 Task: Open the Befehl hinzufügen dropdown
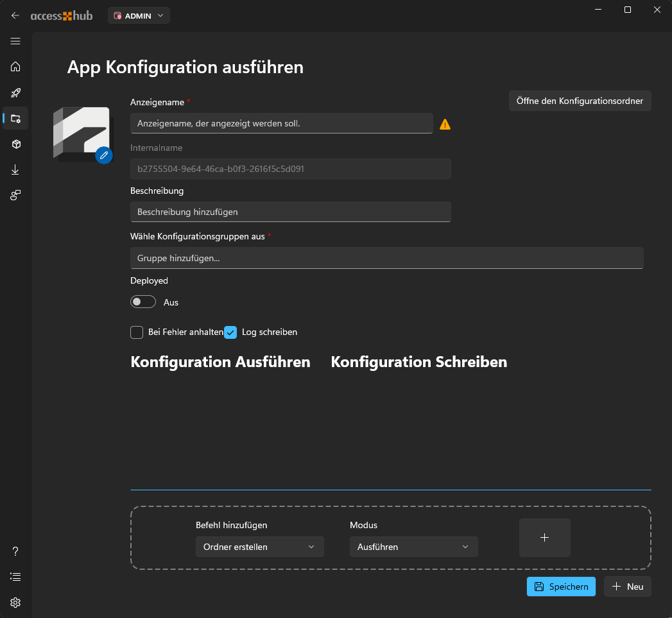[x=260, y=547]
